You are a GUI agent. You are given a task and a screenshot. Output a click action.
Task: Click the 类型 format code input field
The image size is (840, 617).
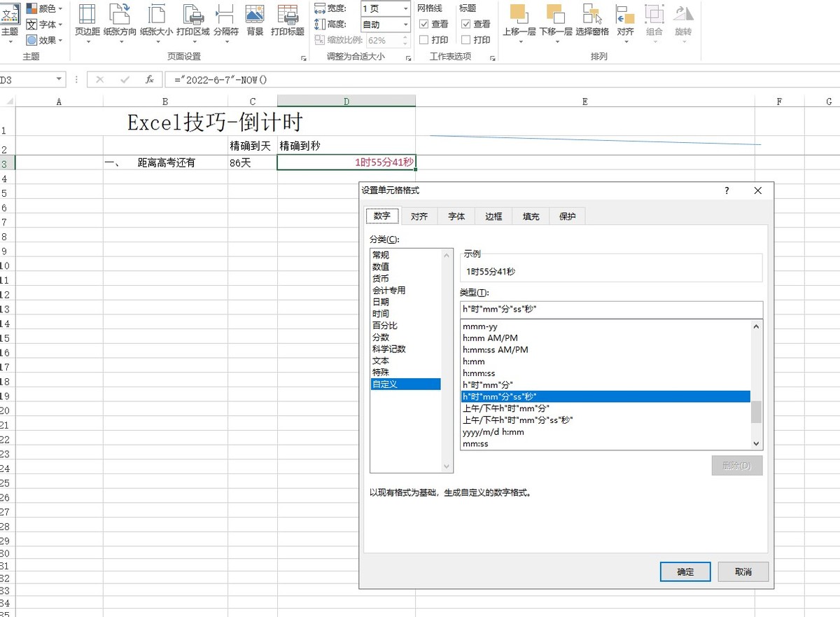(x=611, y=309)
